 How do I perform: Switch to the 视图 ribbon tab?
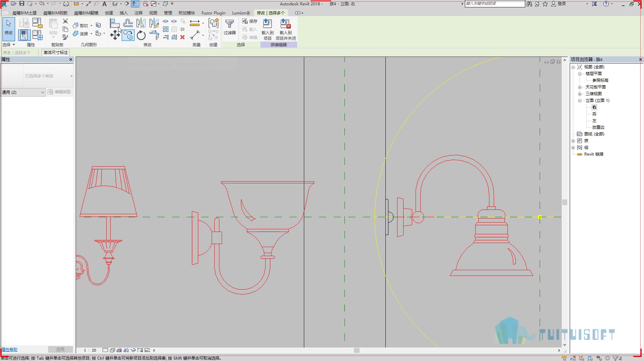click(x=153, y=13)
